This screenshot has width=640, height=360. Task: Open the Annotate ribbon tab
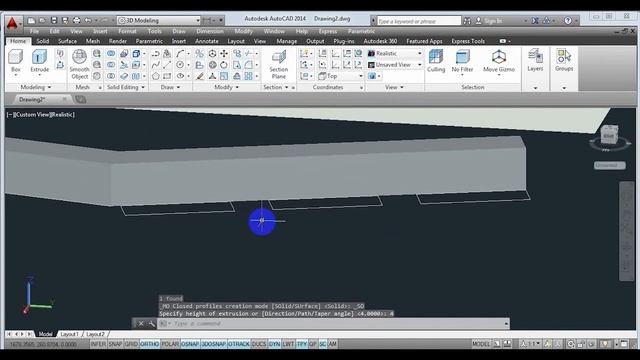click(207, 41)
